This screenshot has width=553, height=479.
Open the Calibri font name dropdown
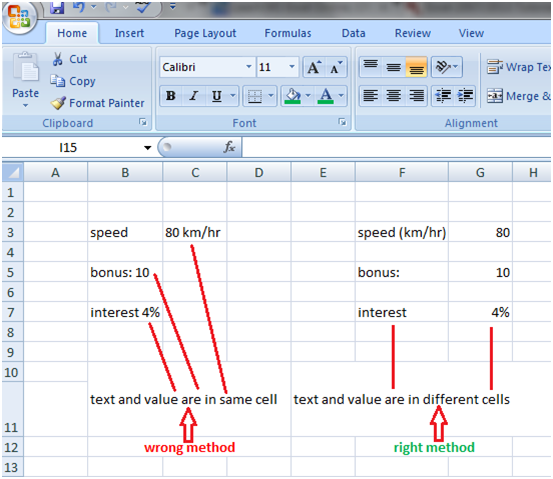click(x=249, y=67)
